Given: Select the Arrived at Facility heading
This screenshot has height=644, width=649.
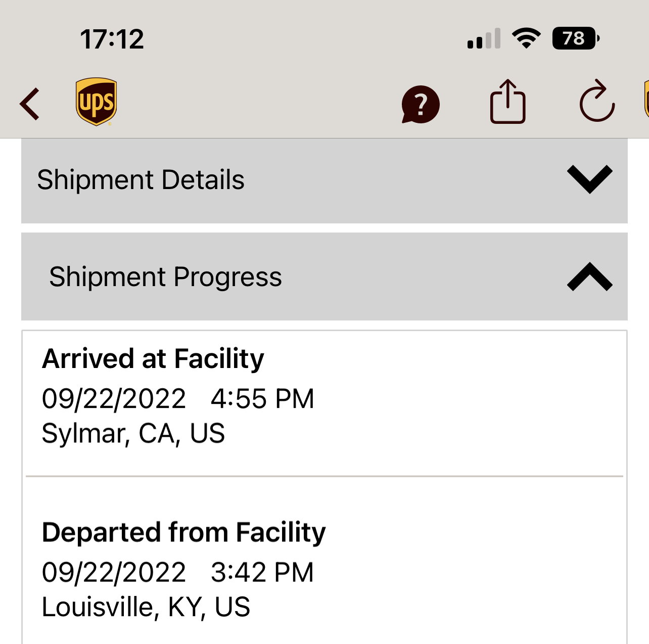Looking at the screenshot, I should coord(153,359).
